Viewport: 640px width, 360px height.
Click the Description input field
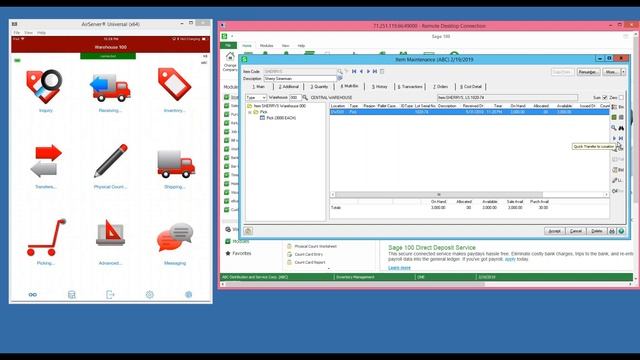(300, 79)
